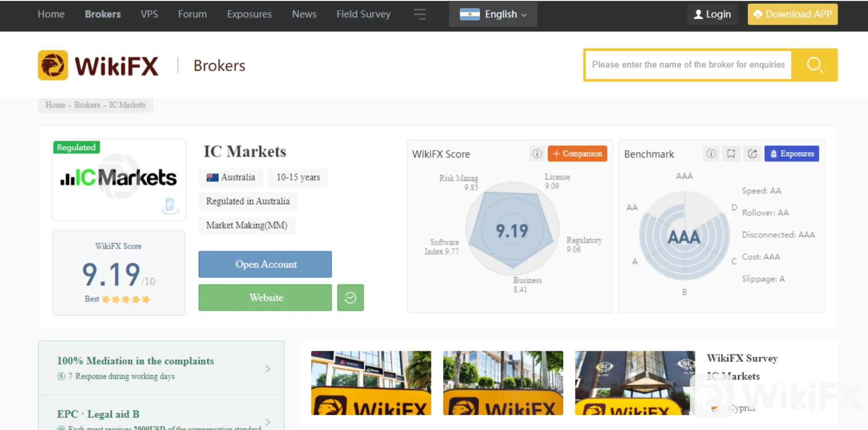This screenshot has height=430, width=868.
Task: Click the Software Index 9.77 label
Action: click(442, 247)
